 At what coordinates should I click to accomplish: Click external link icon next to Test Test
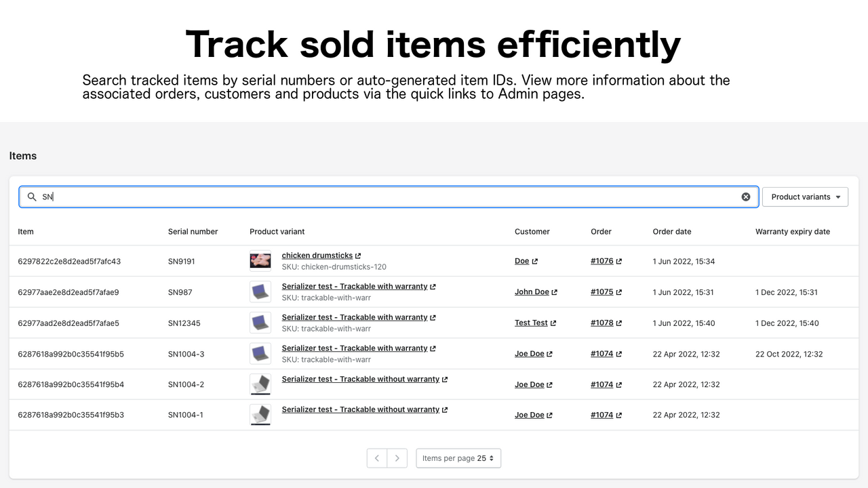coord(553,323)
